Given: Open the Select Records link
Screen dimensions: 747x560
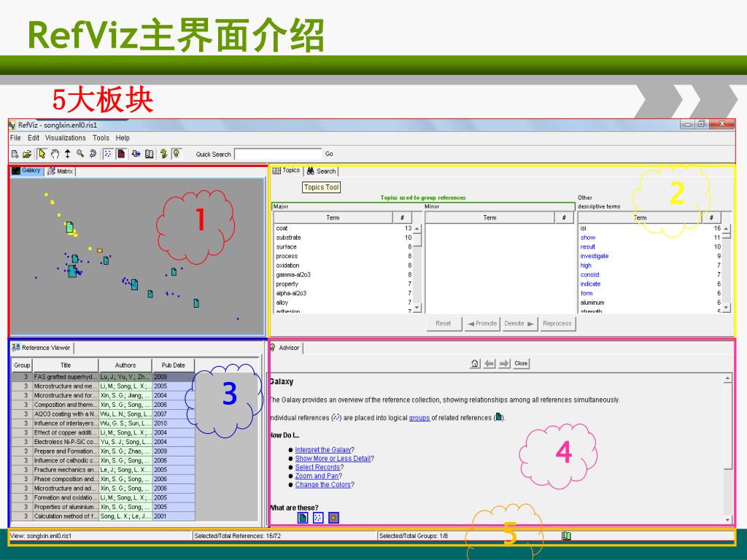Looking at the screenshot, I should point(318,467).
